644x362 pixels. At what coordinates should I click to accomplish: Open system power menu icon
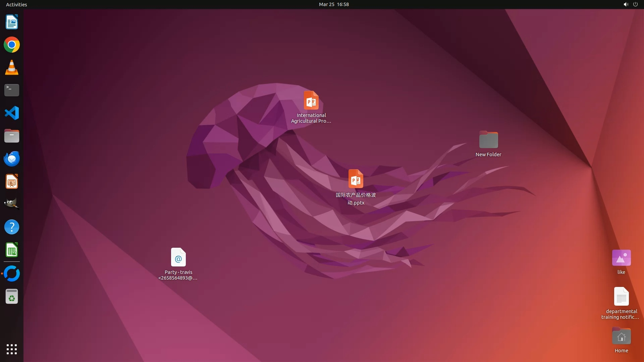click(635, 4)
